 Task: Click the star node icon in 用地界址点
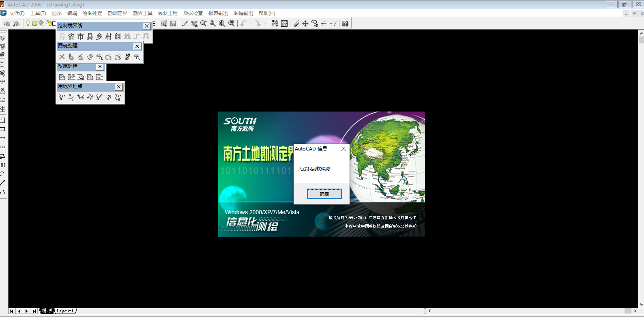[71, 97]
